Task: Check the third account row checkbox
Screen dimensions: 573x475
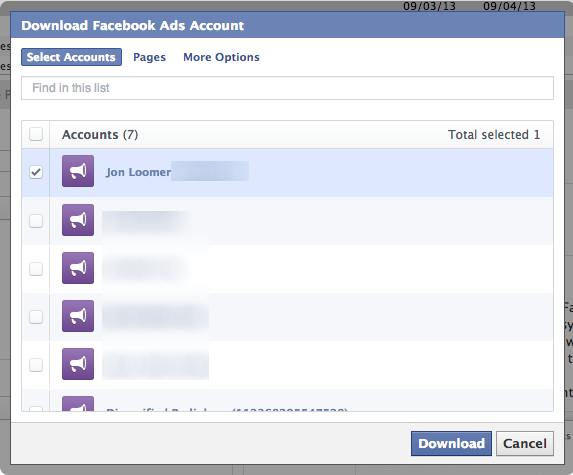Action: coord(36,269)
